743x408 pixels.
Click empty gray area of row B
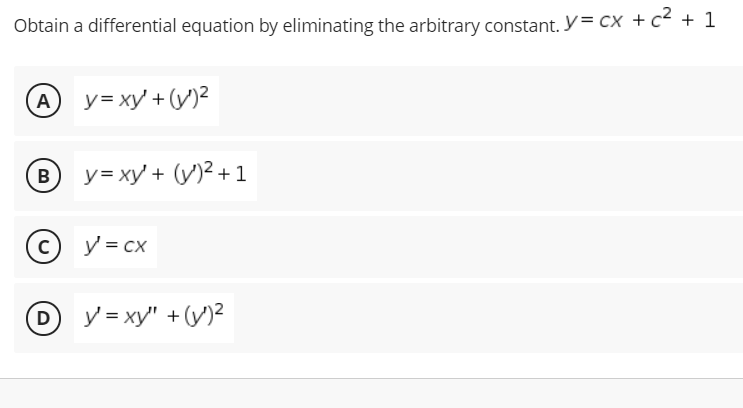[498, 176]
